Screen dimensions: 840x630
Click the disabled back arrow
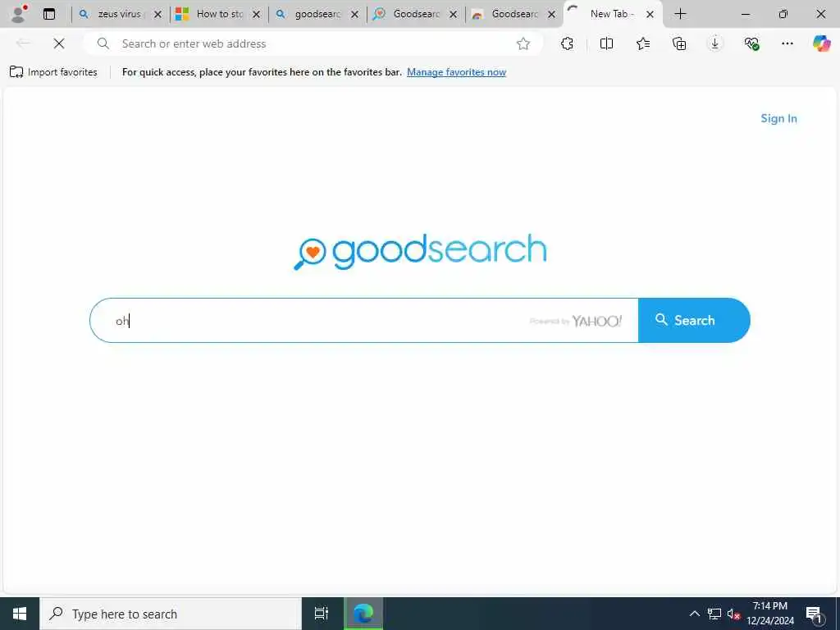tap(23, 43)
